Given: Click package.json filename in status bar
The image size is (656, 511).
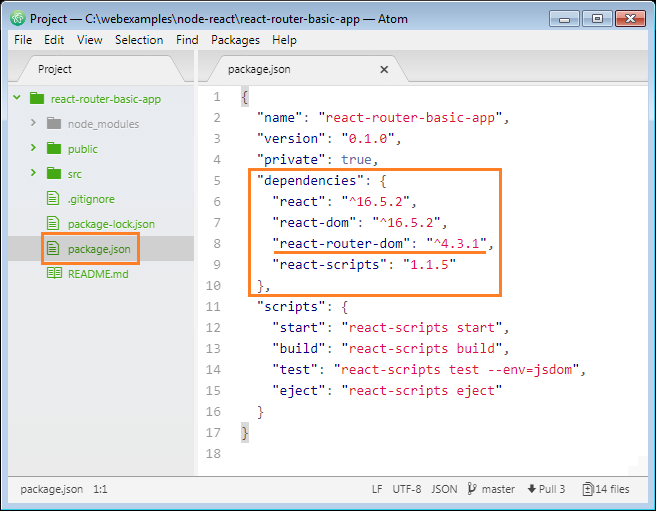Looking at the screenshot, I should pos(51,489).
